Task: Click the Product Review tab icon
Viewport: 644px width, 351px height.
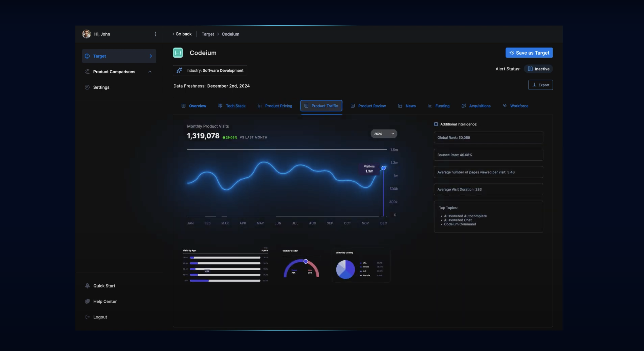Action: pyautogui.click(x=352, y=105)
